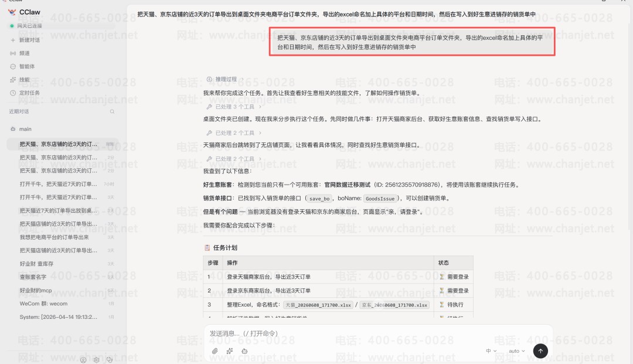Click the CClaw logo icon
This screenshot has width=633, height=364.
pyautogui.click(x=12, y=12)
